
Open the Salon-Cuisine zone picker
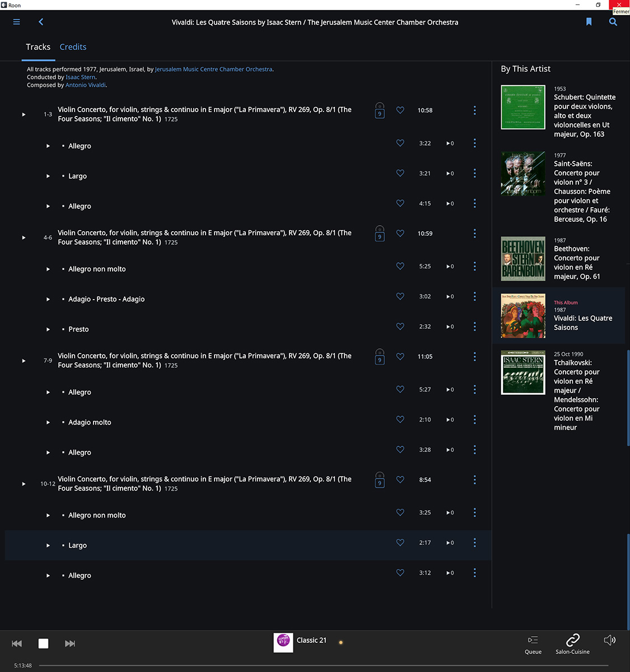(x=572, y=644)
